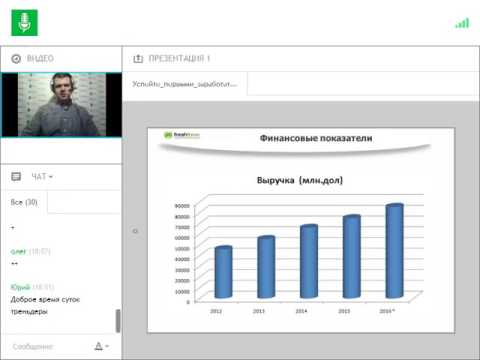Click the presenter video thumbnail
Screen dimensions: 480x360
click(x=62, y=105)
